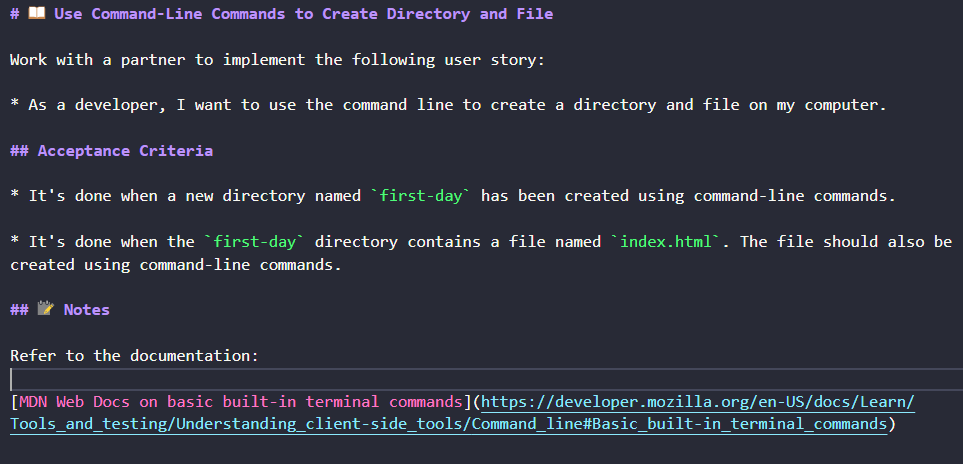This screenshot has width=963, height=464.
Task: Click the code text 'first-day' in first criterion
Action: coord(421,196)
